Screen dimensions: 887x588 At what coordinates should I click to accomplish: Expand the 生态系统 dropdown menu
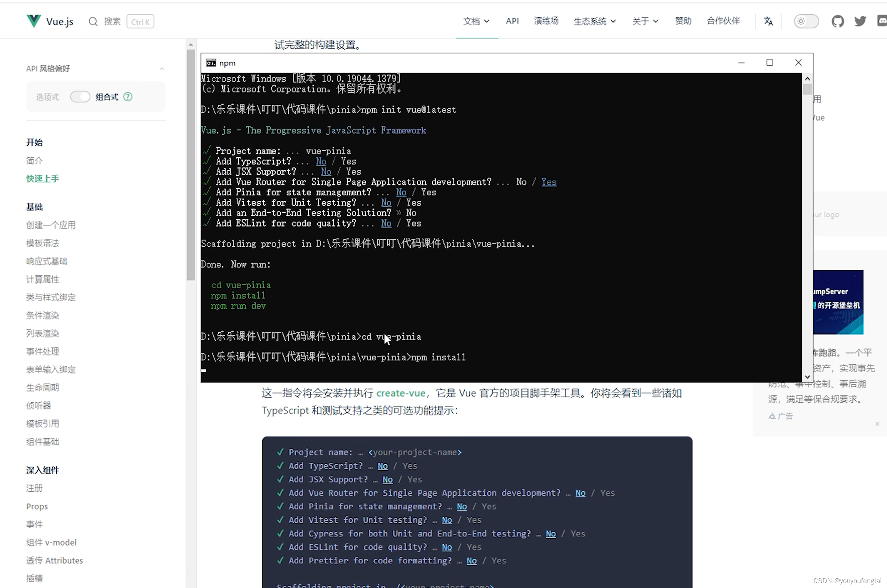point(595,21)
